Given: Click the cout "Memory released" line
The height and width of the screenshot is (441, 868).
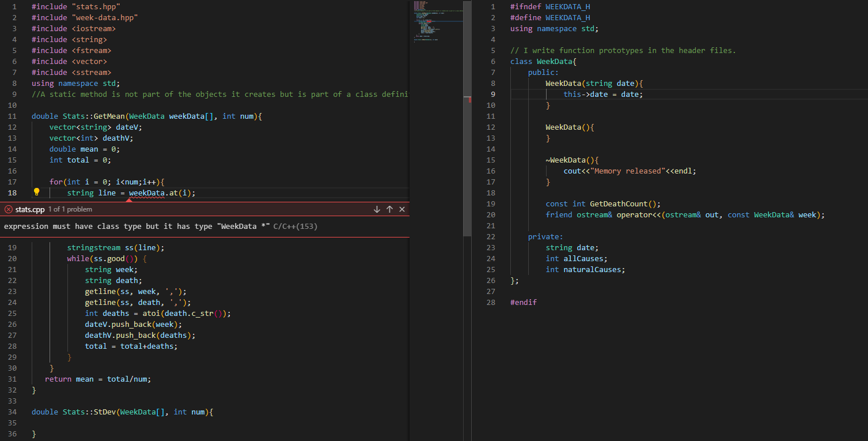Looking at the screenshot, I should (x=630, y=171).
